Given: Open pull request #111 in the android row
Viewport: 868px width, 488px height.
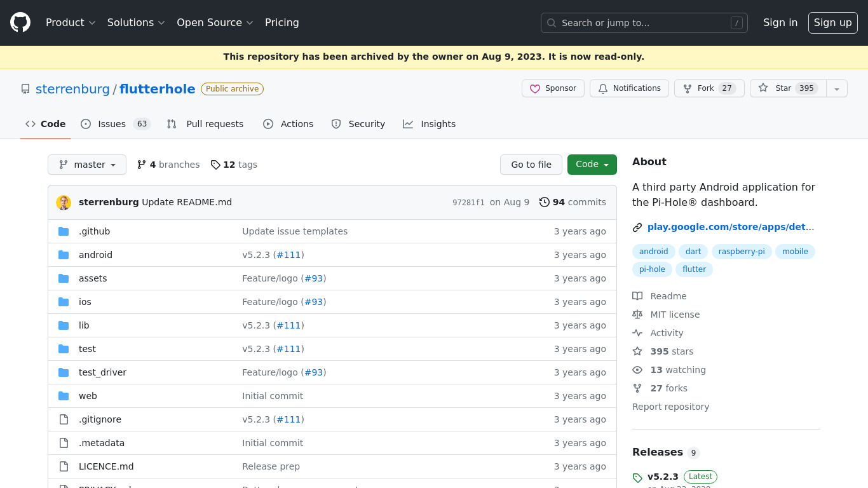Looking at the screenshot, I should [288, 255].
